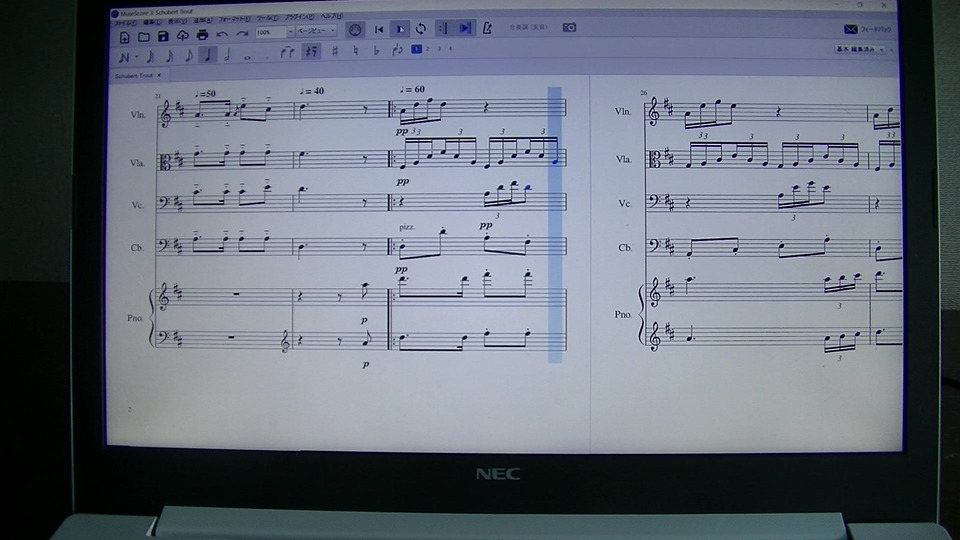Open the zoom level dropdown

click(x=290, y=32)
